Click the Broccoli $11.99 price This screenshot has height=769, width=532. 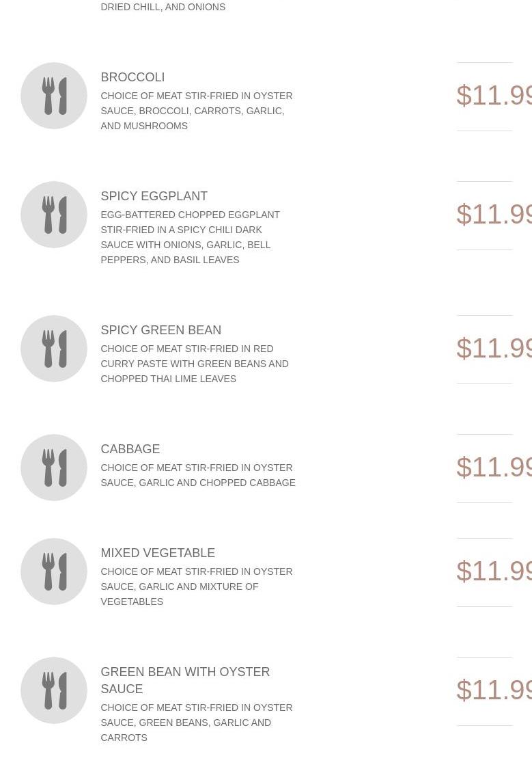(493, 96)
